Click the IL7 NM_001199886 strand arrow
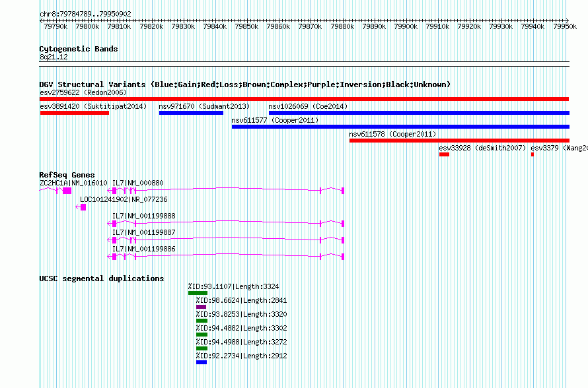Image resolution: width=588 pixels, height=388 pixels. click(x=110, y=257)
